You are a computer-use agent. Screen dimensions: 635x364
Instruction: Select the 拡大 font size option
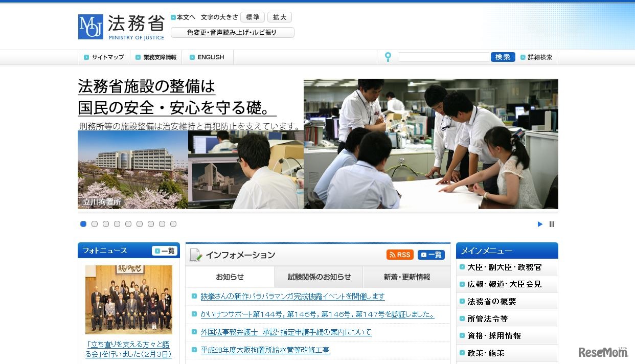pos(279,17)
